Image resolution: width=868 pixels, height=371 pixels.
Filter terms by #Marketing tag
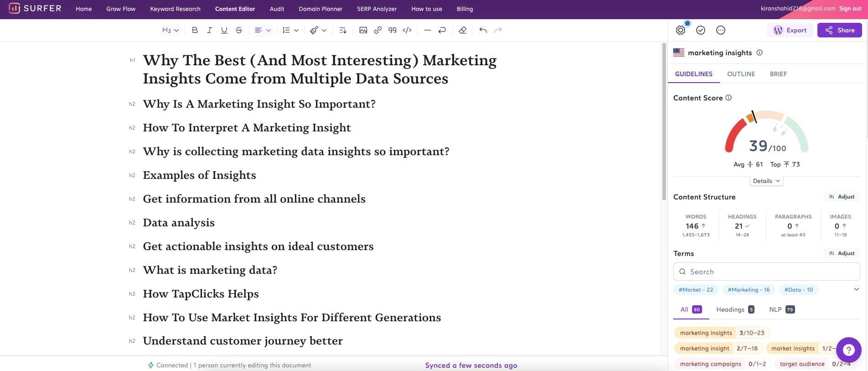pos(749,290)
